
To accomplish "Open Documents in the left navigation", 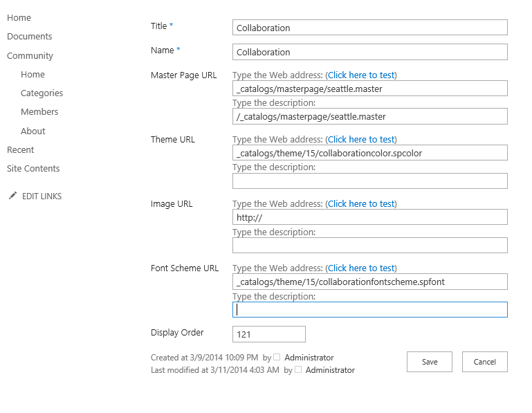I will click(x=30, y=36).
